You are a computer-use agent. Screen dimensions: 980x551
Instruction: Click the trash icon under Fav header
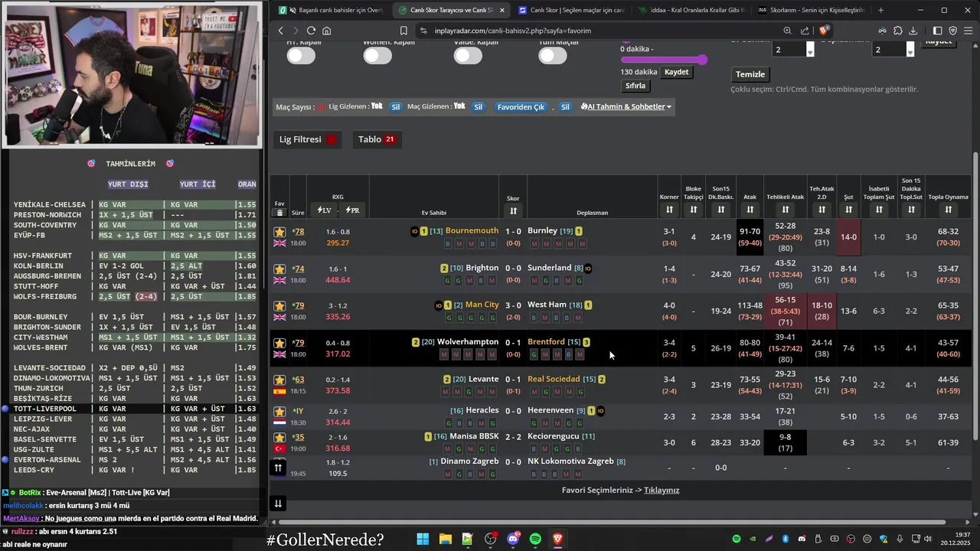tap(279, 213)
